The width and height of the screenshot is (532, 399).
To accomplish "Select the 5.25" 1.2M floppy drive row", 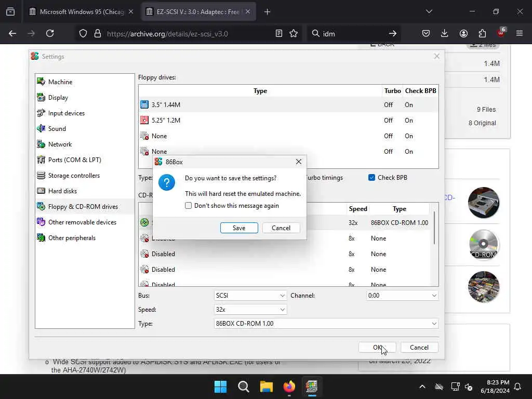I will [x=288, y=120].
